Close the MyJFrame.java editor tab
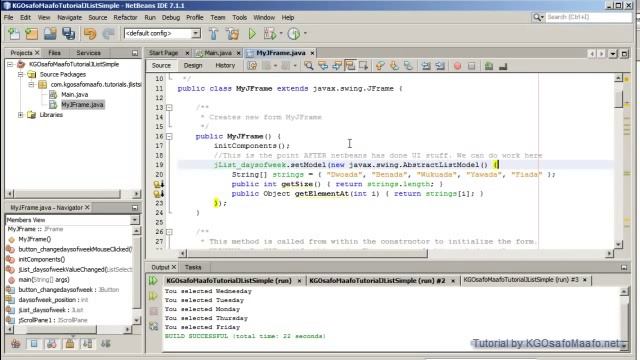The width and height of the screenshot is (640, 360). [312, 53]
